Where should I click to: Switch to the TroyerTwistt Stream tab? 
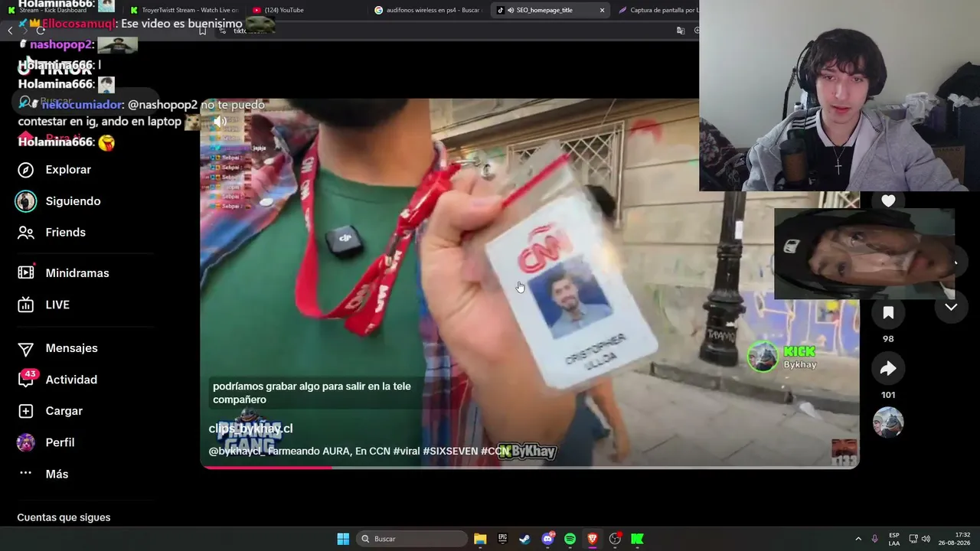pyautogui.click(x=184, y=10)
